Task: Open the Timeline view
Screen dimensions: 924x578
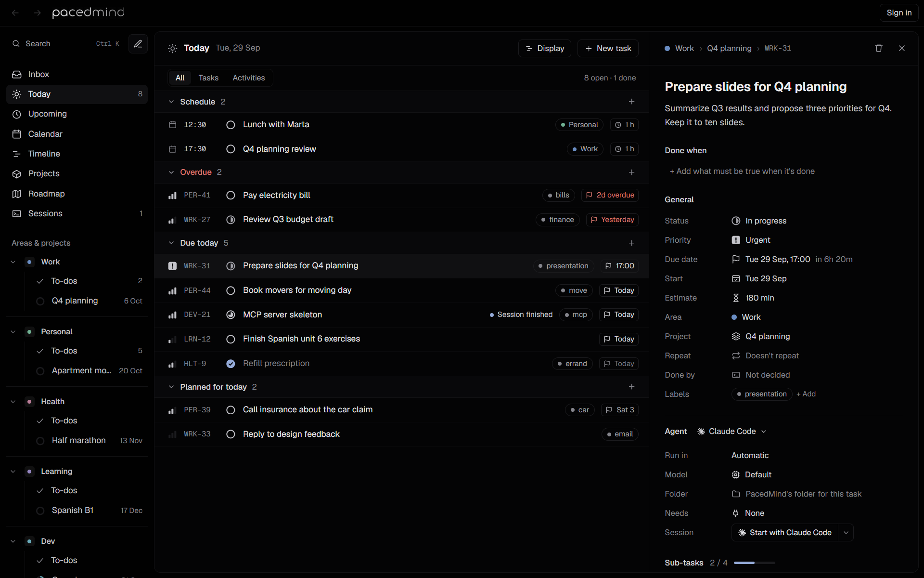Action: [x=77, y=154]
